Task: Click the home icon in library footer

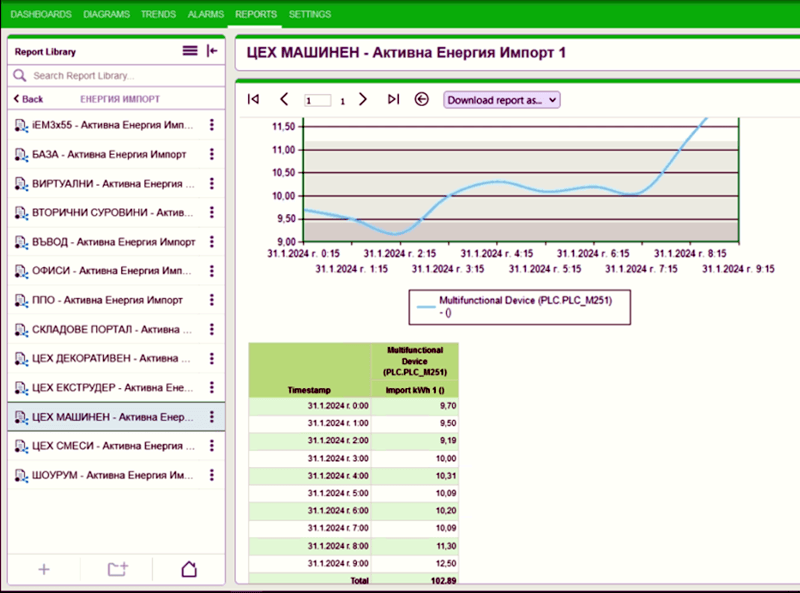Action: tap(189, 569)
